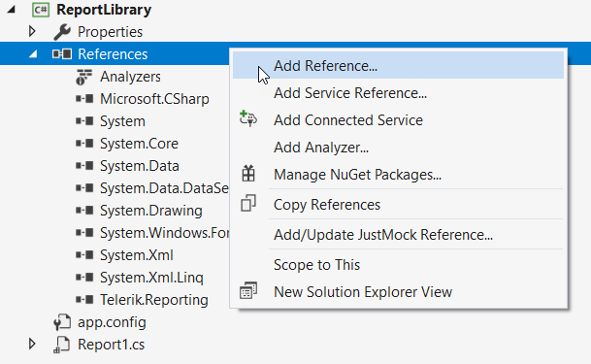Click the Copy References icon
Screen dimensions: 591x364
click(x=248, y=203)
